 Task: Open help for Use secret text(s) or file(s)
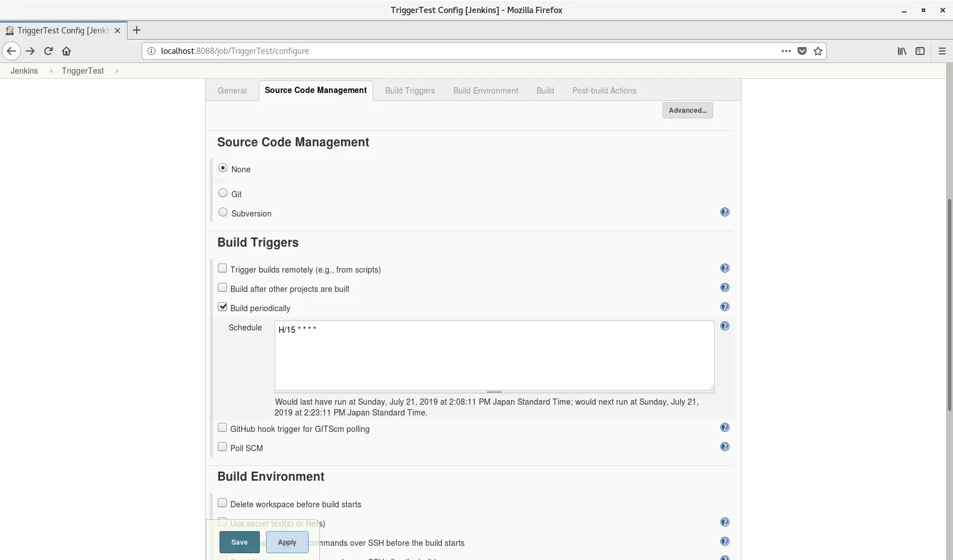click(725, 522)
